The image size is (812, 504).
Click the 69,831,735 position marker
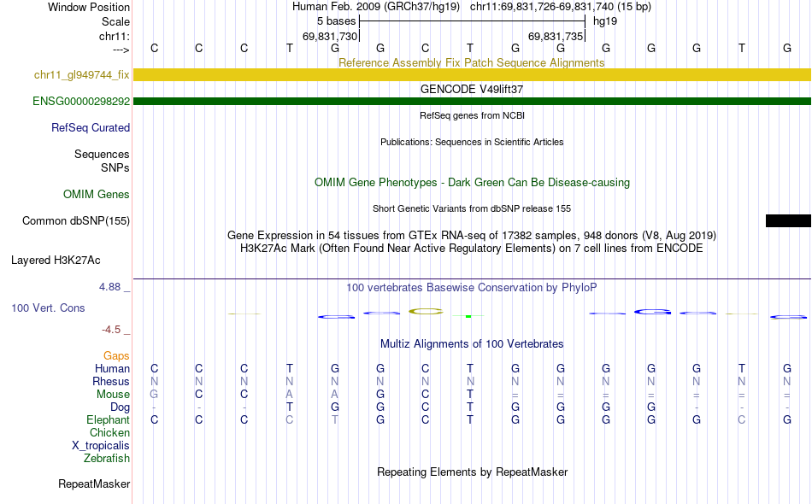556,36
